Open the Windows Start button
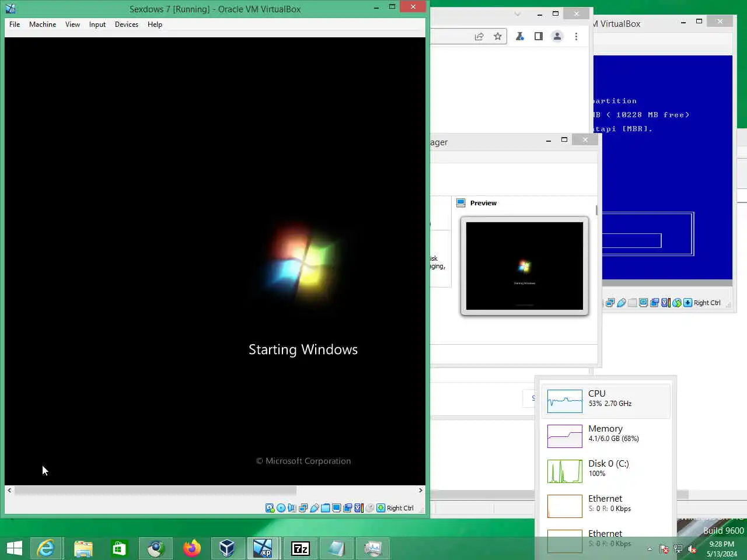 tap(15, 548)
